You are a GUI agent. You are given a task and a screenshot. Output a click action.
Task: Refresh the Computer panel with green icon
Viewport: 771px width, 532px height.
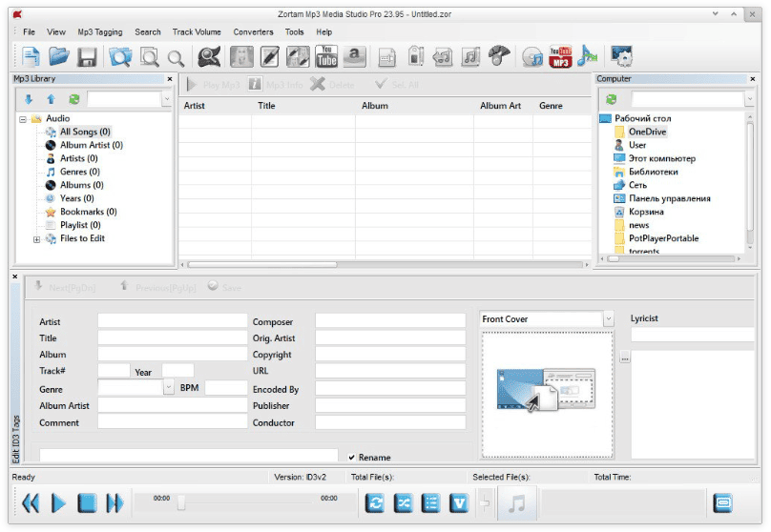click(612, 100)
